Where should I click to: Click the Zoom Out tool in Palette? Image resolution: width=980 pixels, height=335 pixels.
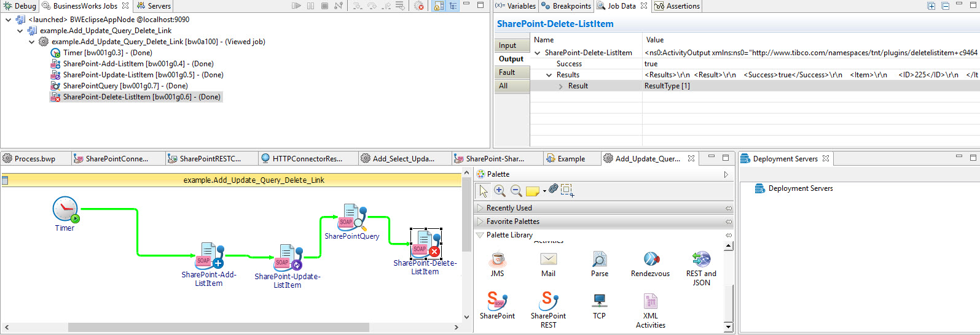pos(516,191)
